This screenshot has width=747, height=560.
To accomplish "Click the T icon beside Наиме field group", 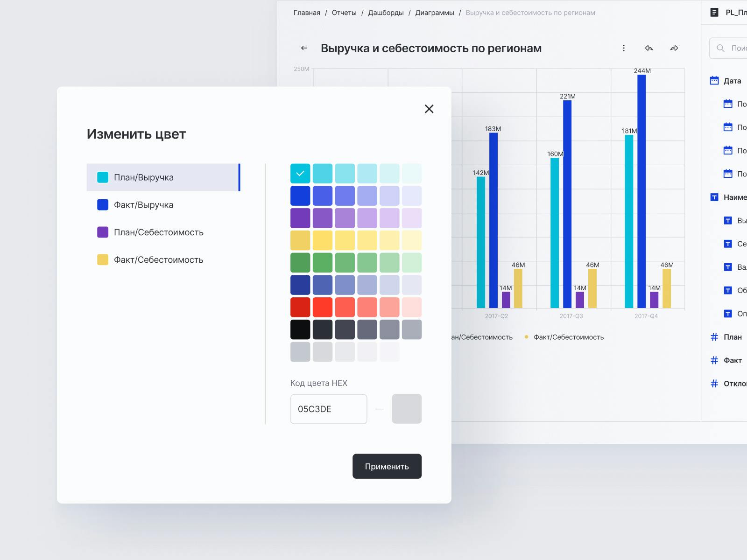I will point(714,197).
